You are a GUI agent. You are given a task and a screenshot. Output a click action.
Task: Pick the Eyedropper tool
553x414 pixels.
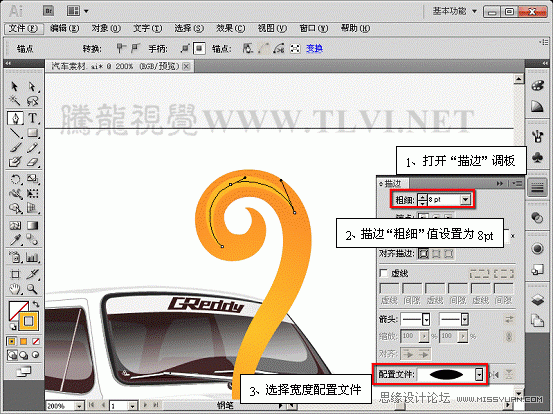point(15,240)
